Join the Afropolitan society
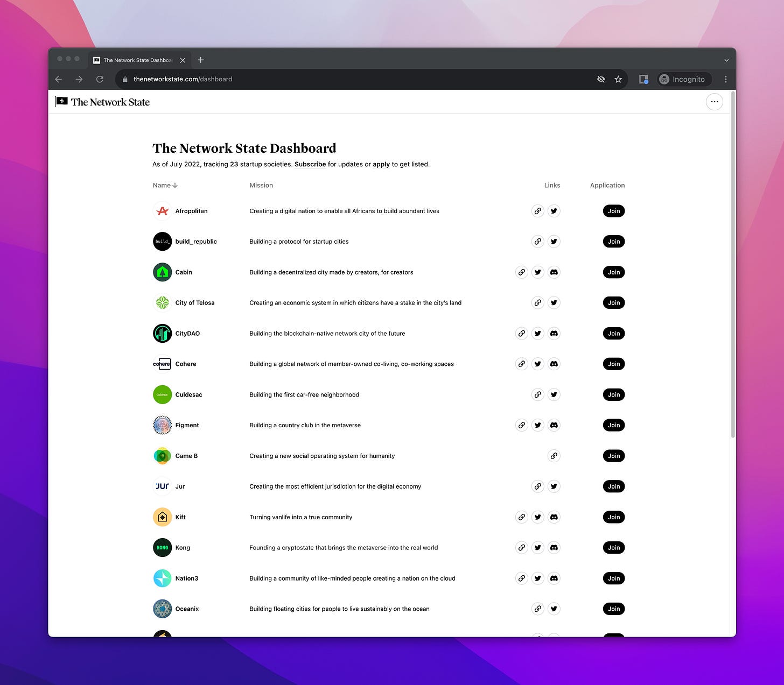784x685 pixels. coord(614,211)
